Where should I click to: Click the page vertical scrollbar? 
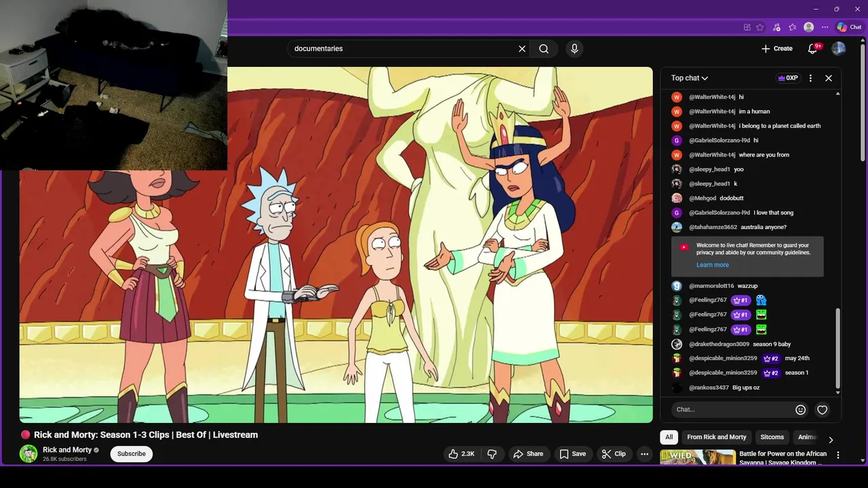pos(863,102)
